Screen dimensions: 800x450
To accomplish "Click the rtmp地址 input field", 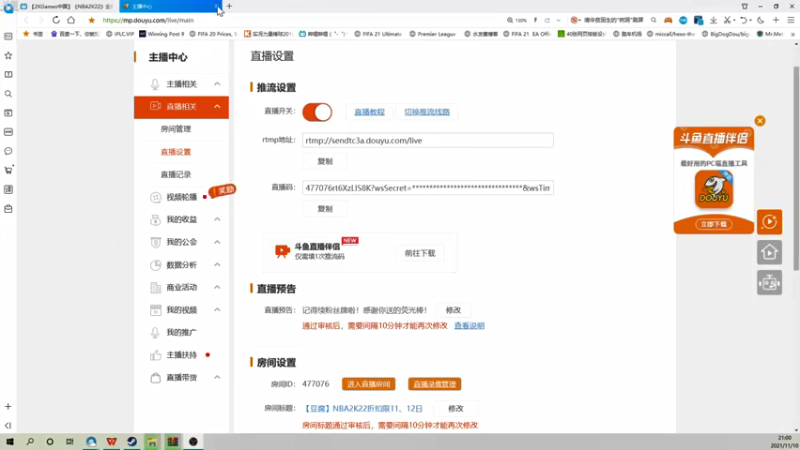I will click(428, 140).
